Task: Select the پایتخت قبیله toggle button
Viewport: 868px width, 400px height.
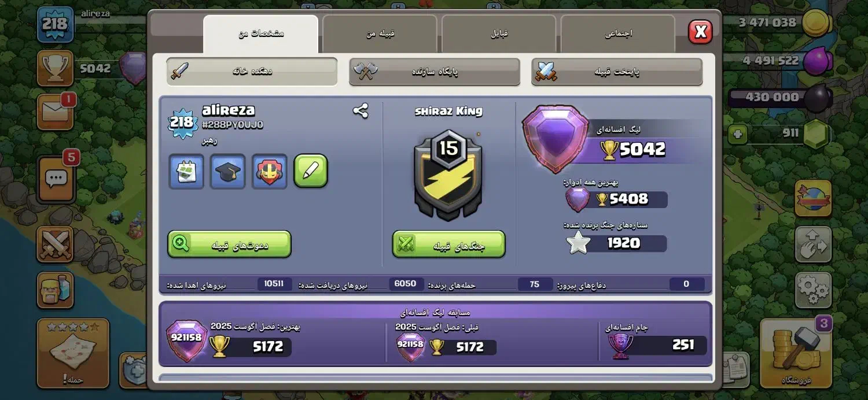Action: 617,72
